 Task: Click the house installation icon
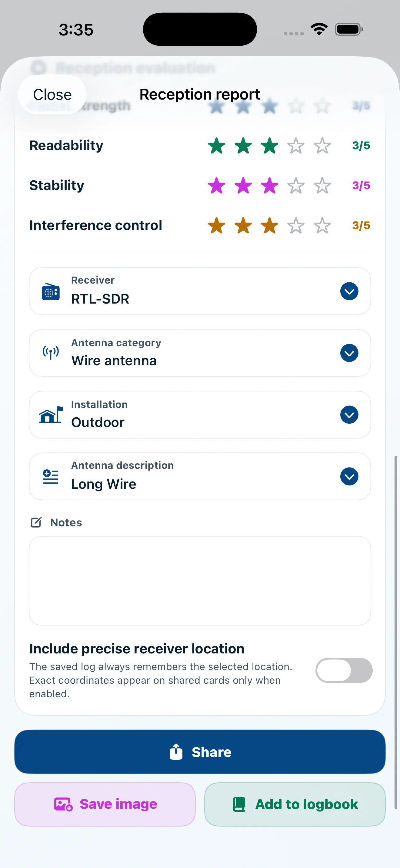[51, 414]
